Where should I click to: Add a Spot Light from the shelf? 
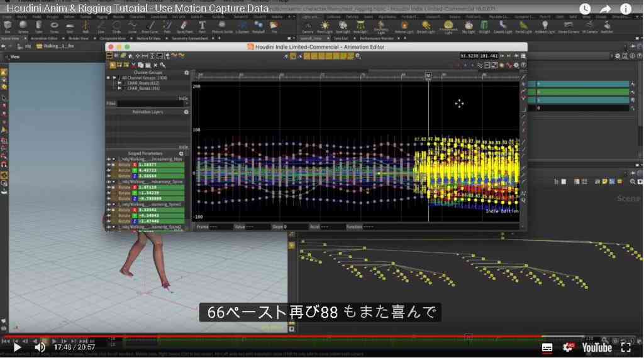(x=343, y=26)
